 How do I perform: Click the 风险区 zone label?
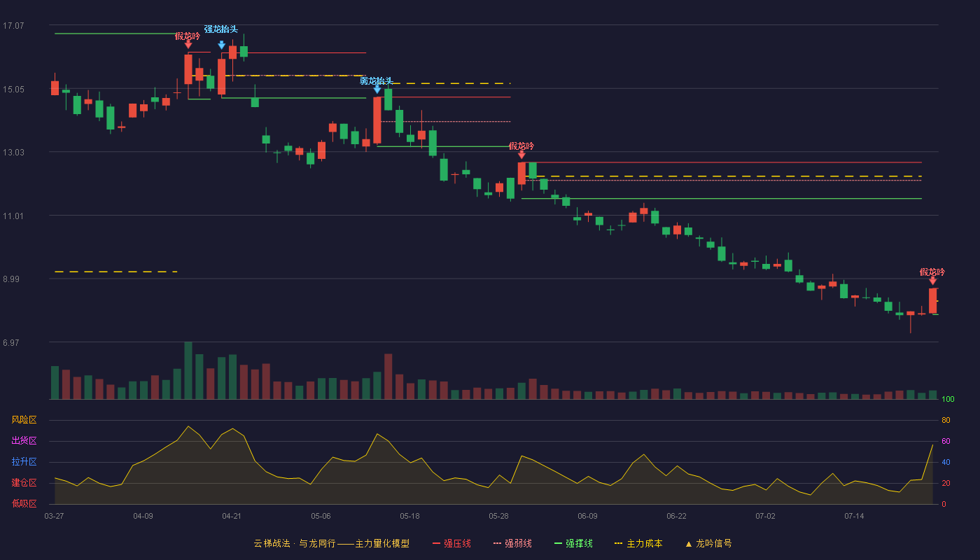pos(24,420)
